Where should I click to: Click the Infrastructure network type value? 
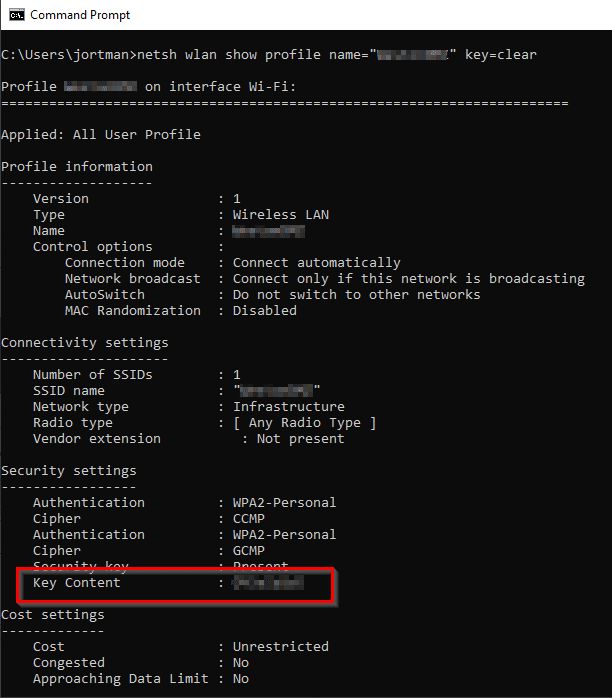[289, 406]
